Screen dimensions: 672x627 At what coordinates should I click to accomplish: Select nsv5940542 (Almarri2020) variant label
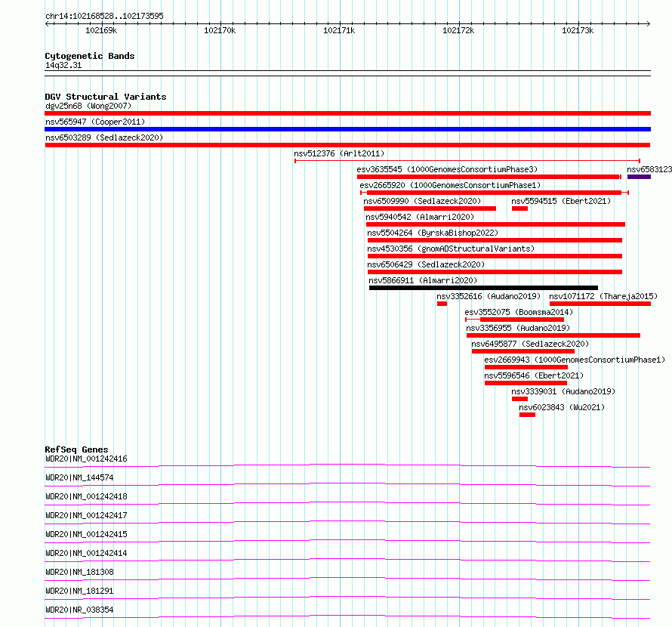pos(420,217)
